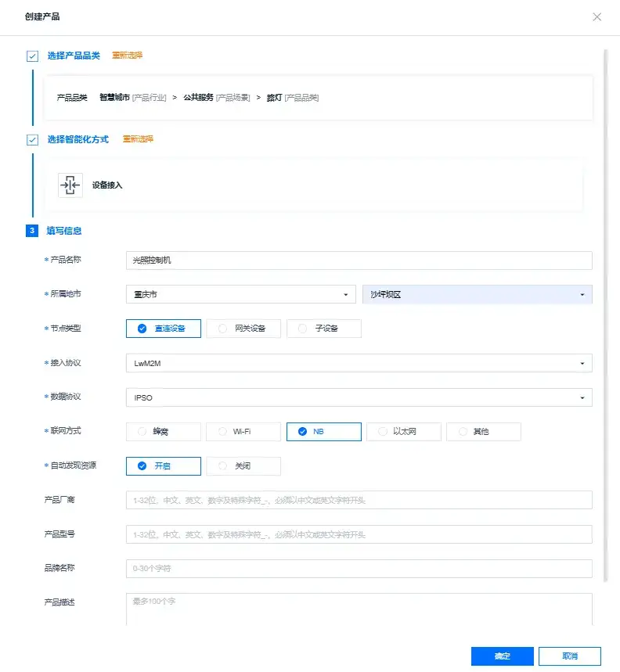Viewport: 620px width, 672px height.
Task: Click the 自动发现资源 field label
Action: click(x=74, y=465)
